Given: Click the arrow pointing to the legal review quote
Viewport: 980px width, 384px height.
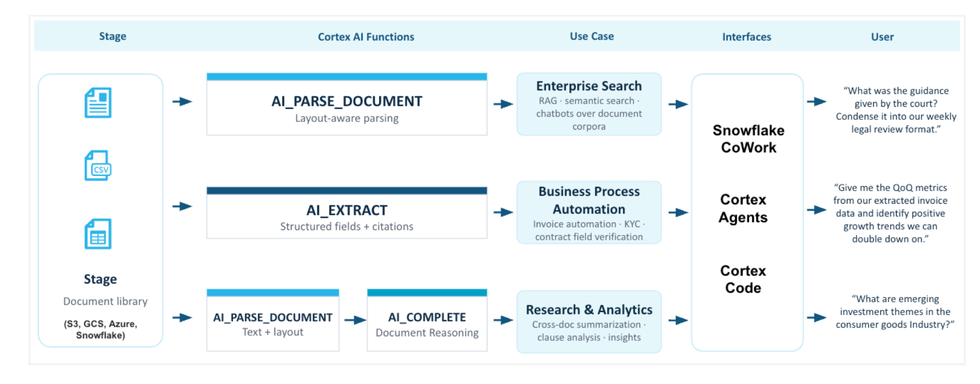Looking at the screenshot, I should (817, 102).
